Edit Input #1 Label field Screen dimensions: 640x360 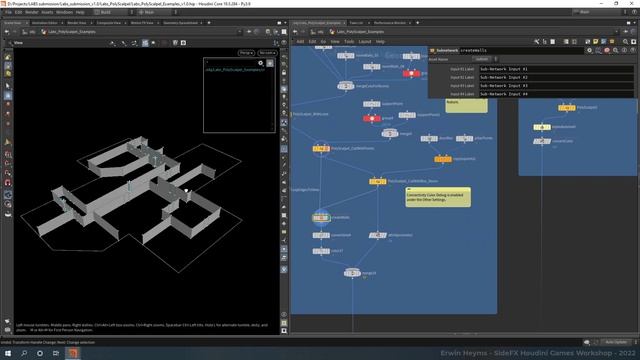556,69
